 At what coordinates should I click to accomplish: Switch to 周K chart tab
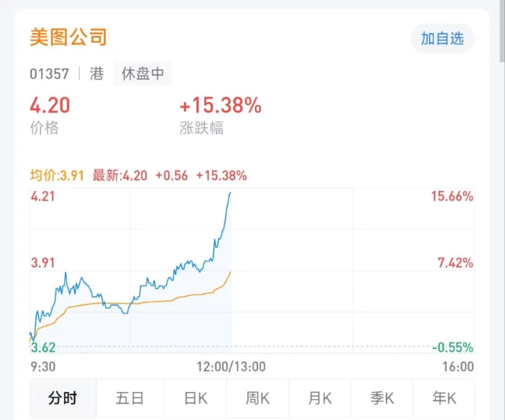[x=257, y=398]
